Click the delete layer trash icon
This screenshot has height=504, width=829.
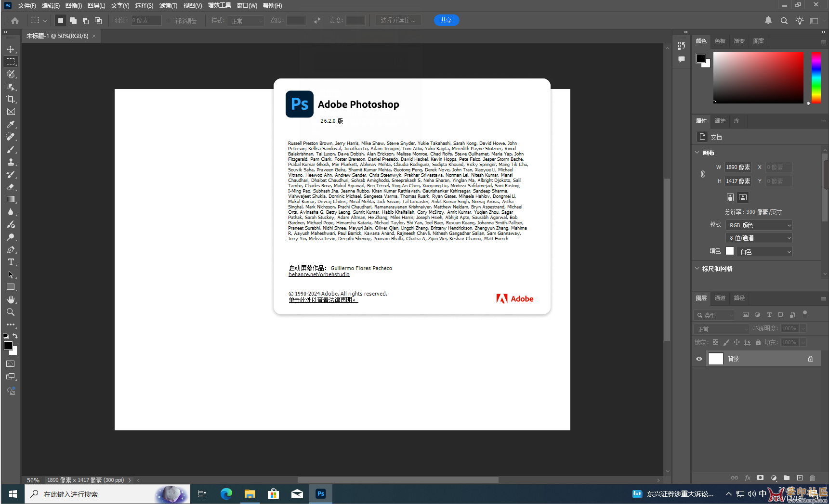[813, 478]
